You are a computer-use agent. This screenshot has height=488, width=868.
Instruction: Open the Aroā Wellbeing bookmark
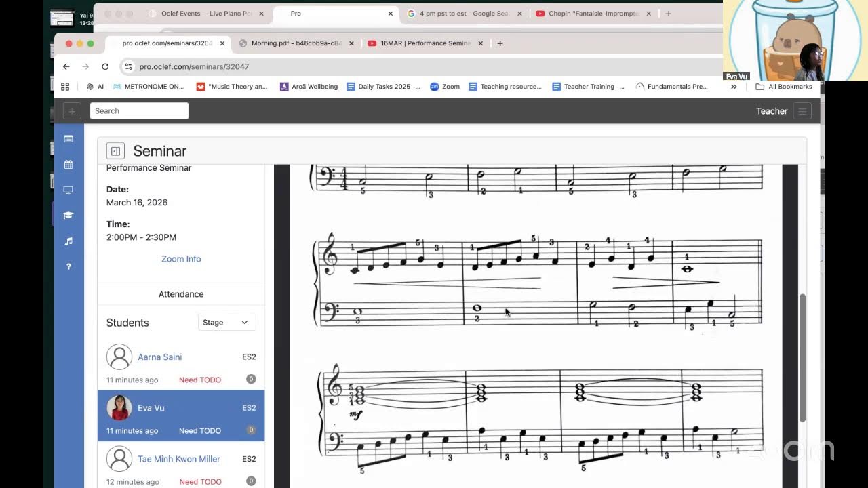point(309,87)
